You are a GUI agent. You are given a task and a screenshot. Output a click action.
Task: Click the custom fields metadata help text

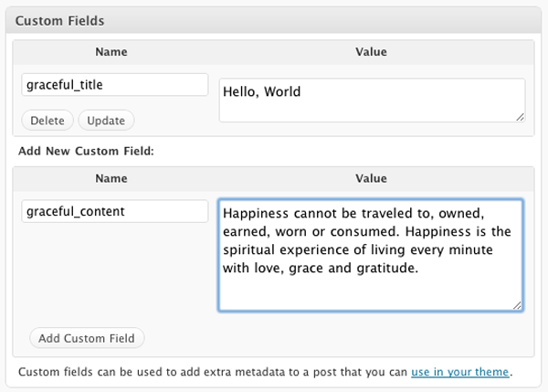(265, 372)
